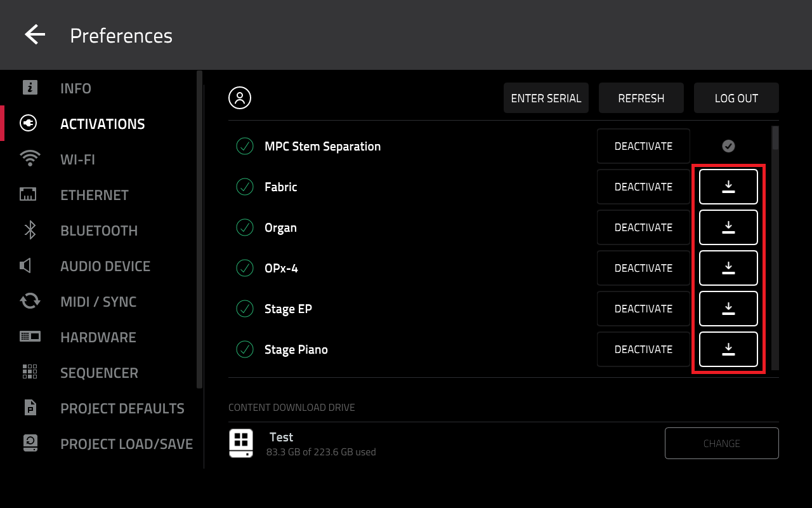Image resolution: width=812 pixels, height=508 pixels.
Task: Refresh the activations list
Action: (641, 98)
